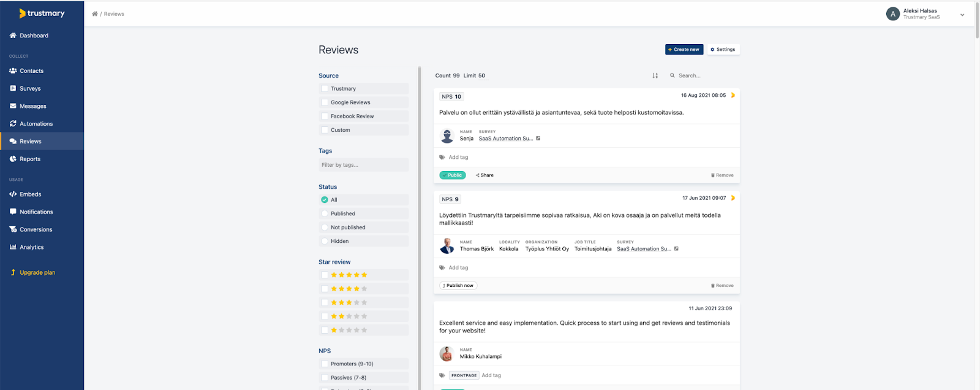Open survey link icon in Thomas Björk review

click(x=676, y=249)
